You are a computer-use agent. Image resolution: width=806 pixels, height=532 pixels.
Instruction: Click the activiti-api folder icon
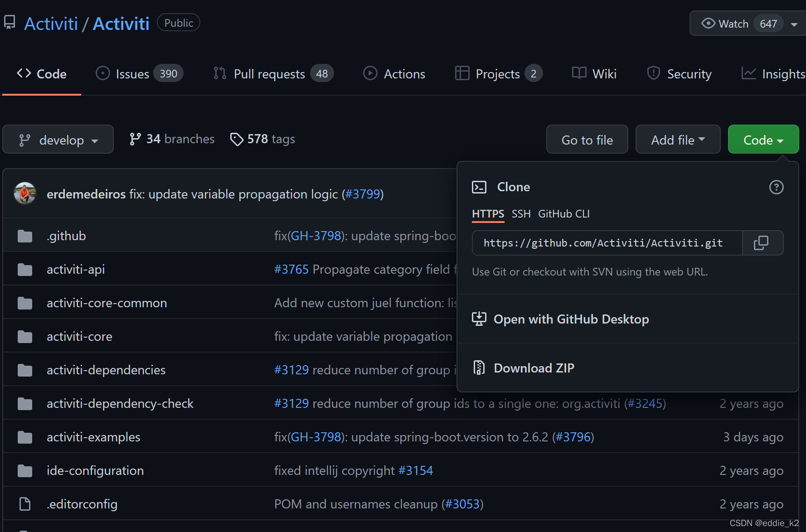[25, 270]
